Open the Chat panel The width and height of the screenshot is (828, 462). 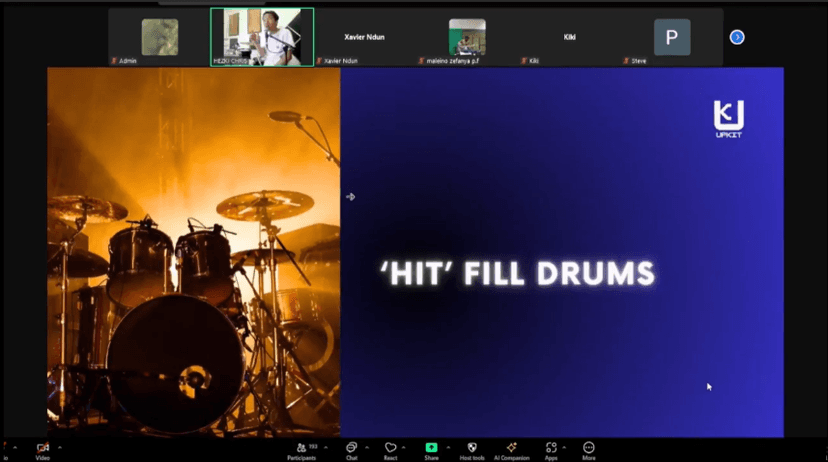[x=351, y=448]
